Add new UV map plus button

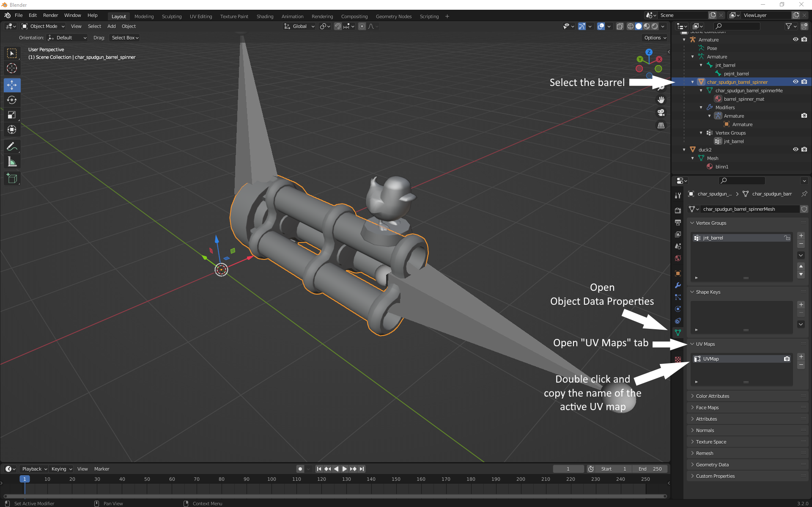point(801,357)
